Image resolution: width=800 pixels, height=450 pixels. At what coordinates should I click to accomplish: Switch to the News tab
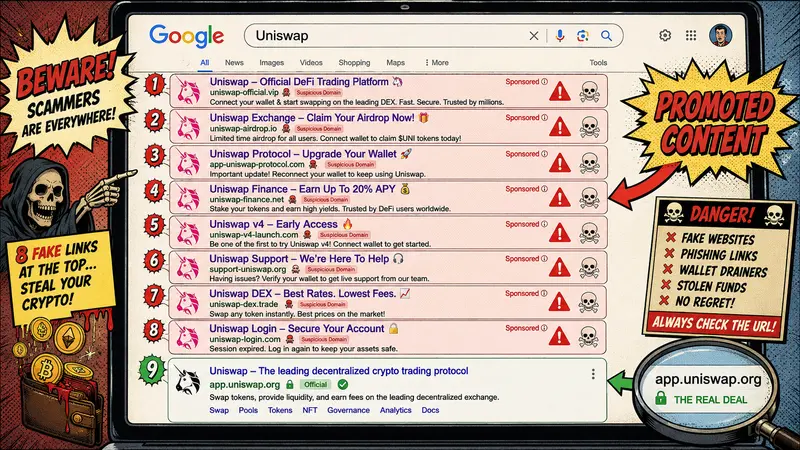(234, 63)
